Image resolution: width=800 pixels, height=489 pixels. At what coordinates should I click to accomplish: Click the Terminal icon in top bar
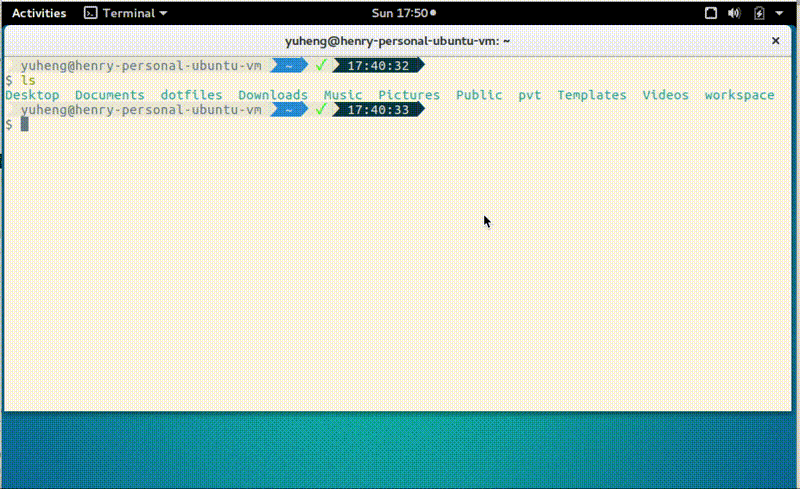90,13
